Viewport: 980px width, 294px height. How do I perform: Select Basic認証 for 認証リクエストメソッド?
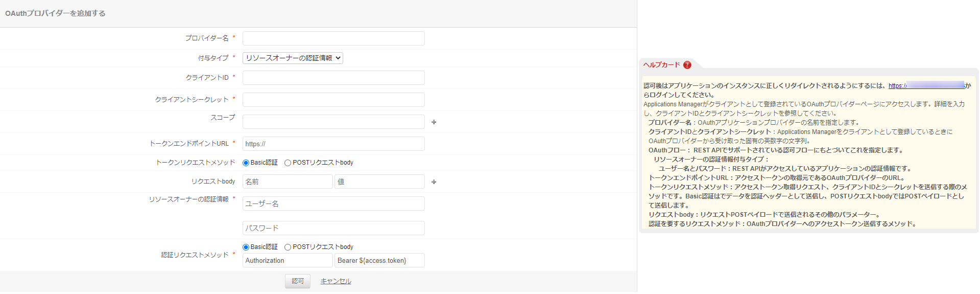coord(246,247)
